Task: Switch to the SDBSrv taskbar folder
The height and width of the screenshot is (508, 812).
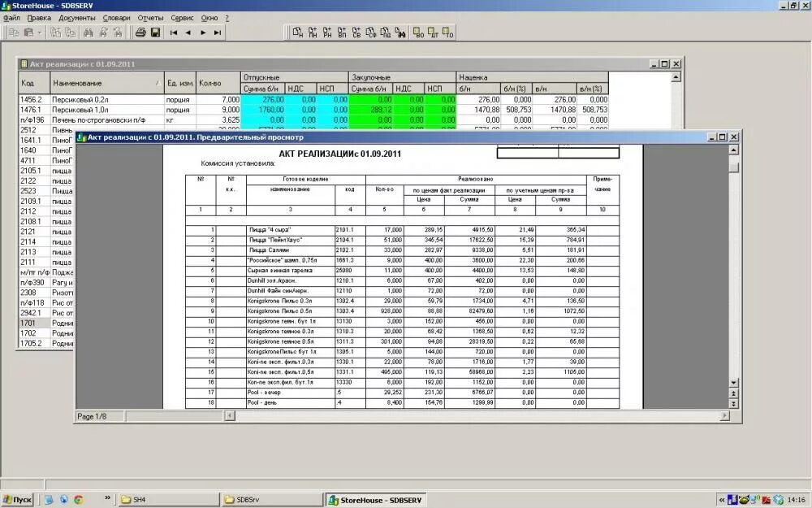Action: pos(272,500)
